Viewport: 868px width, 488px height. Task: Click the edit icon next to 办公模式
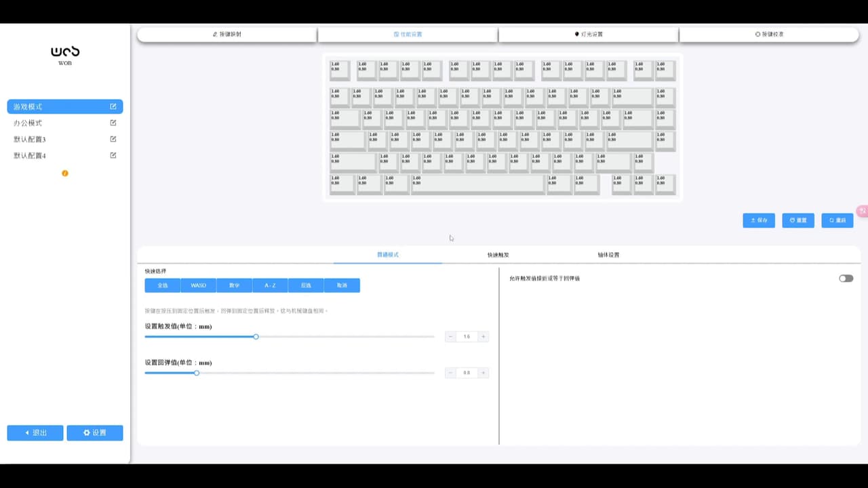pyautogui.click(x=113, y=123)
